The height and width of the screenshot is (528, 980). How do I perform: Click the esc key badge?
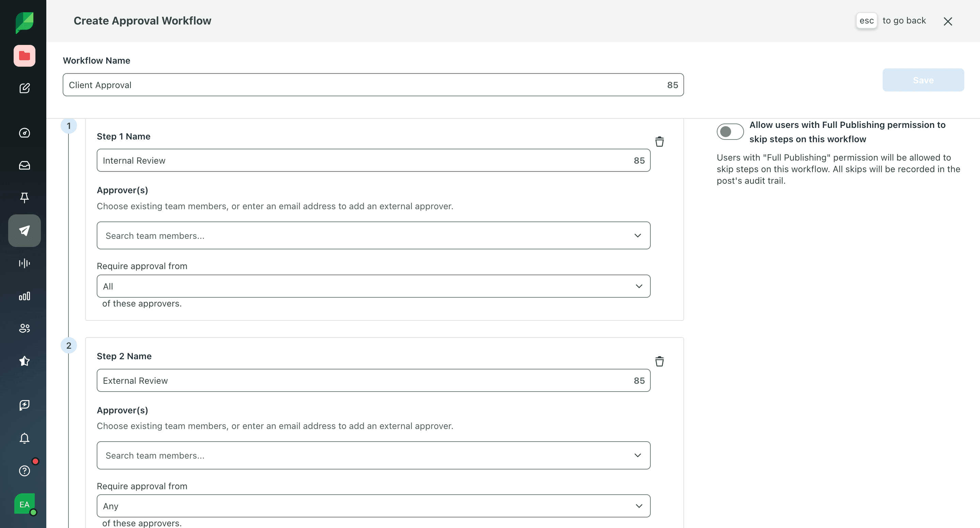[x=866, y=20]
